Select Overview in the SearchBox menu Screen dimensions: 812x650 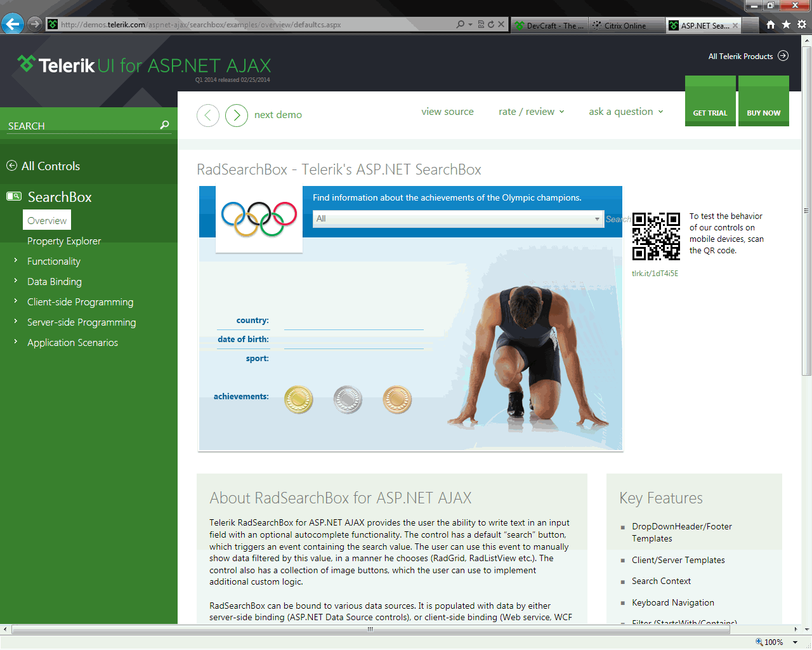pos(47,220)
